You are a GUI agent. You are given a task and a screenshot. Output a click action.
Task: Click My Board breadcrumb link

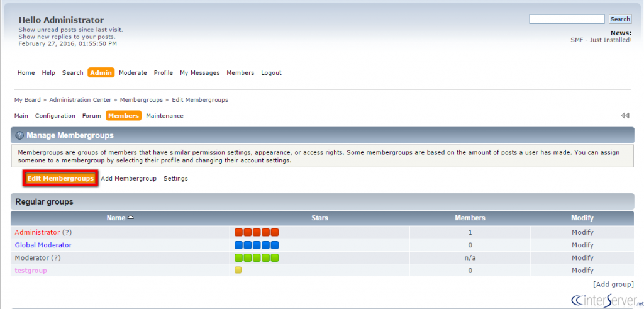[x=28, y=100]
